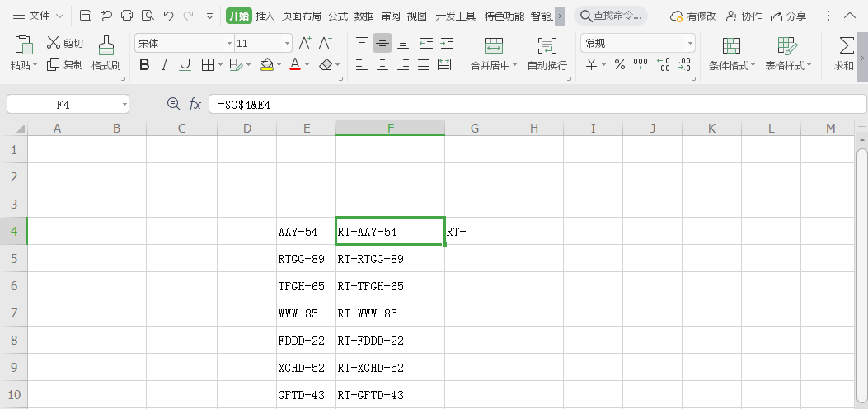Click 求和 AutoSum button
This screenshot has width=868, height=409.
(845, 54)
